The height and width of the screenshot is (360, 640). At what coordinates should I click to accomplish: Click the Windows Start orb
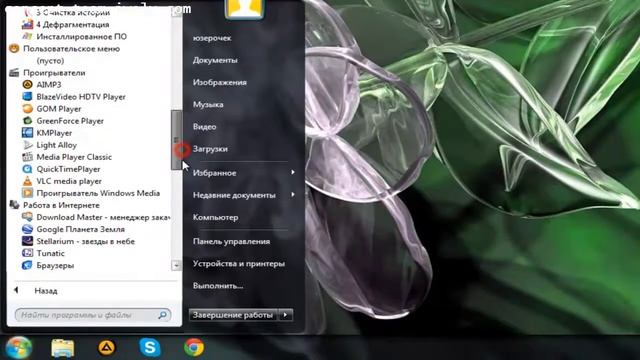pos(18,348)
